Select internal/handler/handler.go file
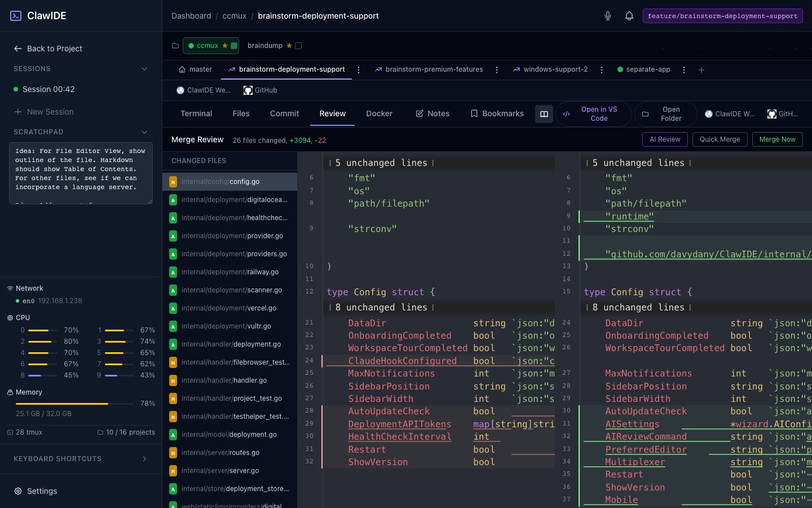 pos(230,380)
